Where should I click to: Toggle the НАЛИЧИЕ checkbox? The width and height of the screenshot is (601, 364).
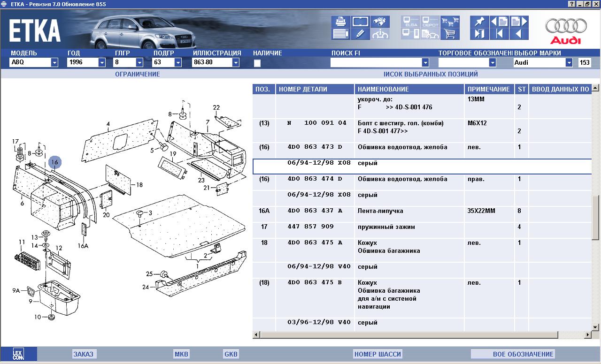coord(257,63)
